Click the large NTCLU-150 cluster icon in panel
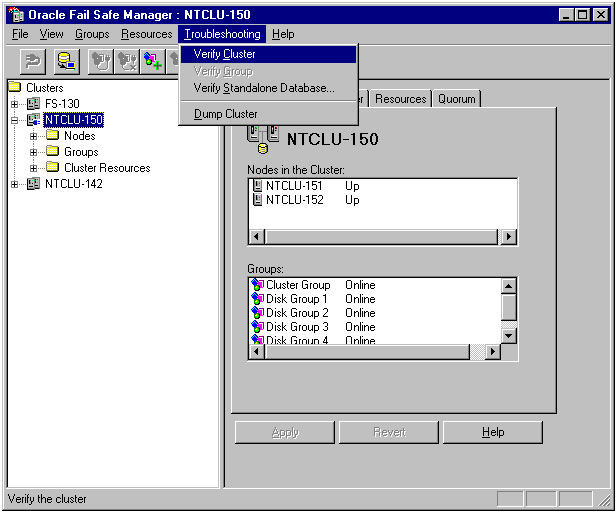Viewport: 616px width, 512px height. (x=263, y=139)
